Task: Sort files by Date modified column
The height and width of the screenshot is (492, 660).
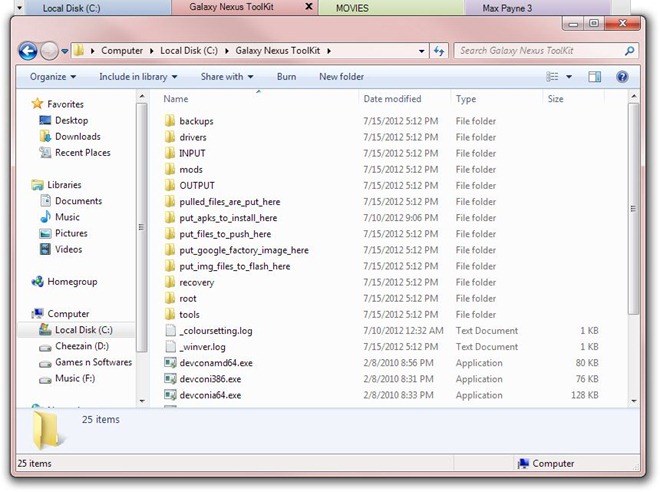Action: [x=392, y=99]
